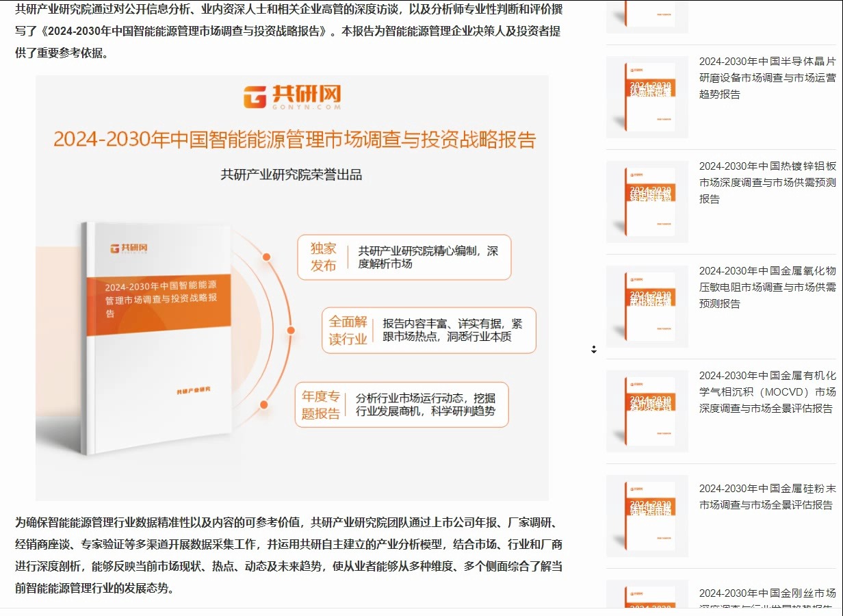Click the text 共研产业研究院荣誉出品

291,175
